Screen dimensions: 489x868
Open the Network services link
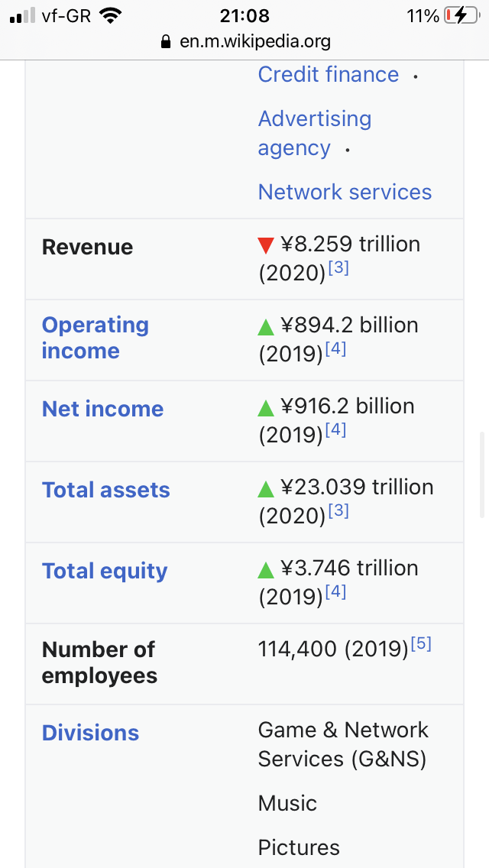345,192
